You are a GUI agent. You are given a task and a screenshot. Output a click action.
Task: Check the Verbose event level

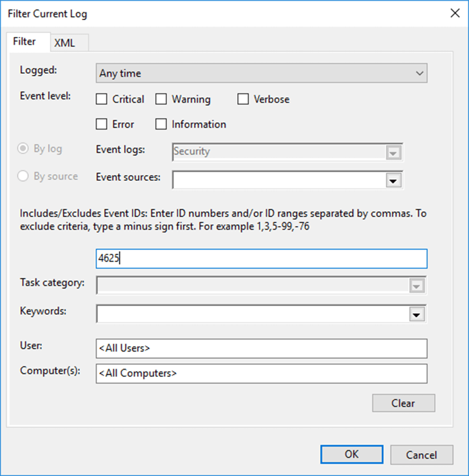[x=243, y=99]
